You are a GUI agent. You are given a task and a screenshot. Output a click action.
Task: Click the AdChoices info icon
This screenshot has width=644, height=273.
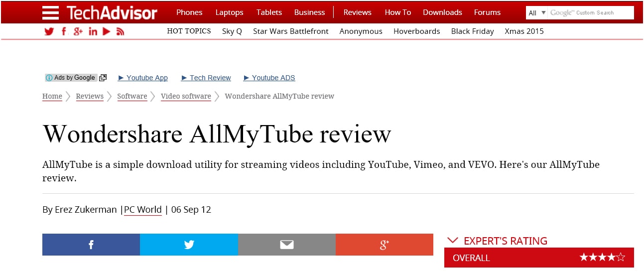[49, 78]
